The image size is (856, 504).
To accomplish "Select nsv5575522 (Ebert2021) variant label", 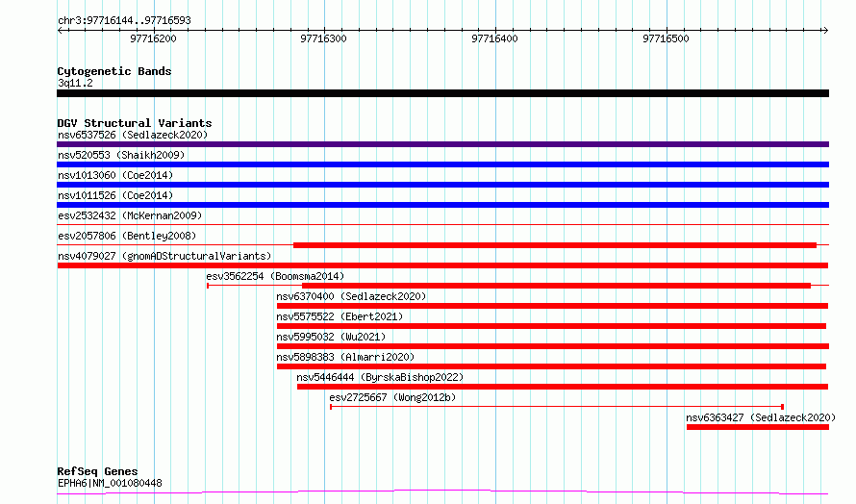I will [x=340, y=316].
